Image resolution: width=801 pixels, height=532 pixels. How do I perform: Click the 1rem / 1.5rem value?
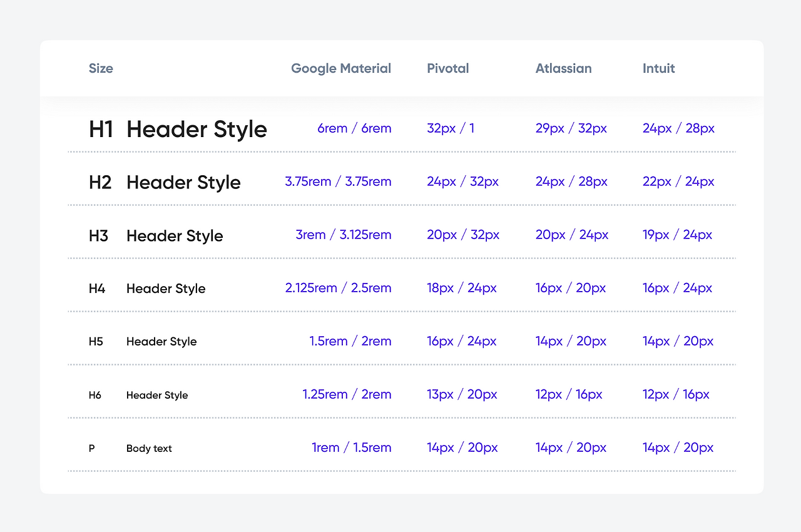352,448
